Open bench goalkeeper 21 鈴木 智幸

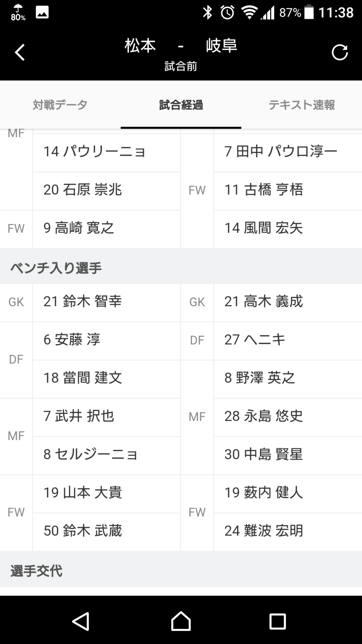106,302
